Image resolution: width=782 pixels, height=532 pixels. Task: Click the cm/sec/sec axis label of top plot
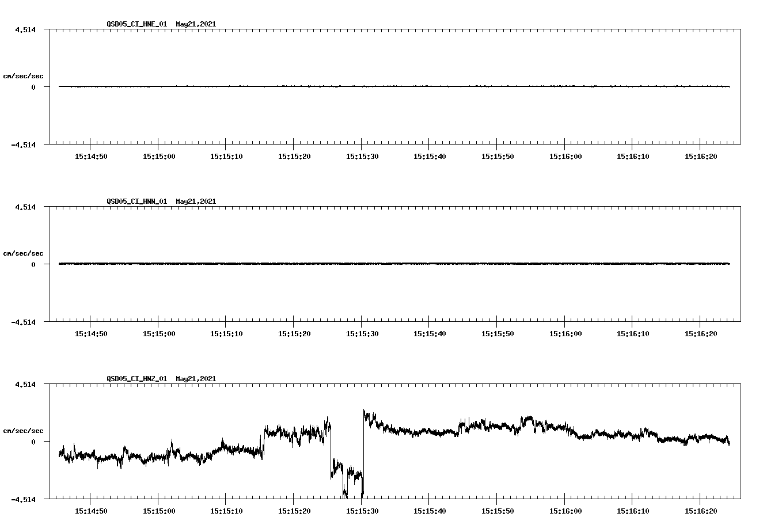pos(23,75)
